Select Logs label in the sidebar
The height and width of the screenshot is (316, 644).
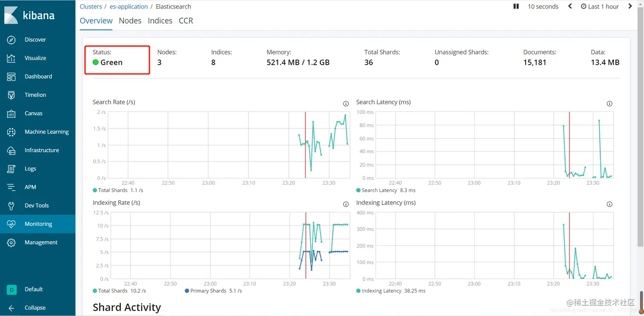[x=30, y=169]
